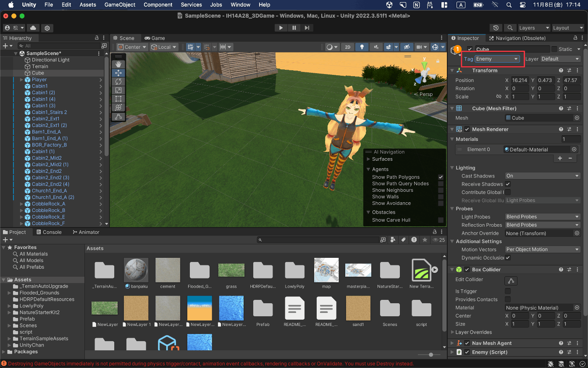
Task: Toggle Receive Shadows checkbox
Action: 507,184
